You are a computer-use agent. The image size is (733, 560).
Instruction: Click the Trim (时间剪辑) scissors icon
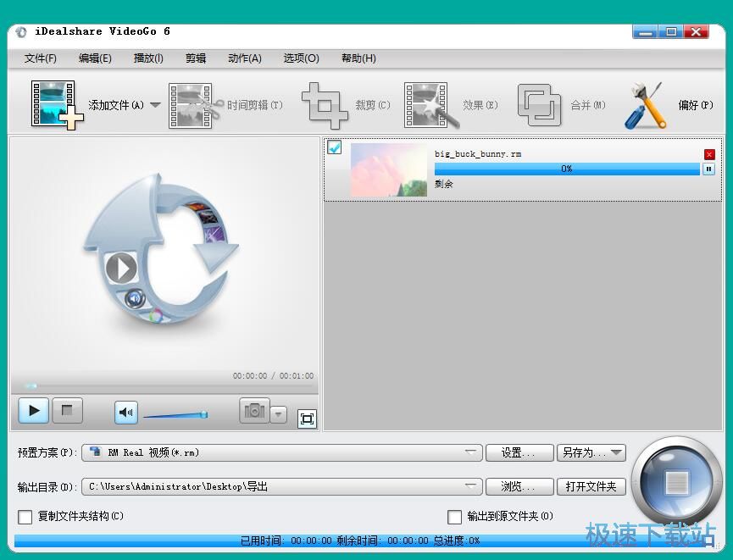[x=195, y=106]
